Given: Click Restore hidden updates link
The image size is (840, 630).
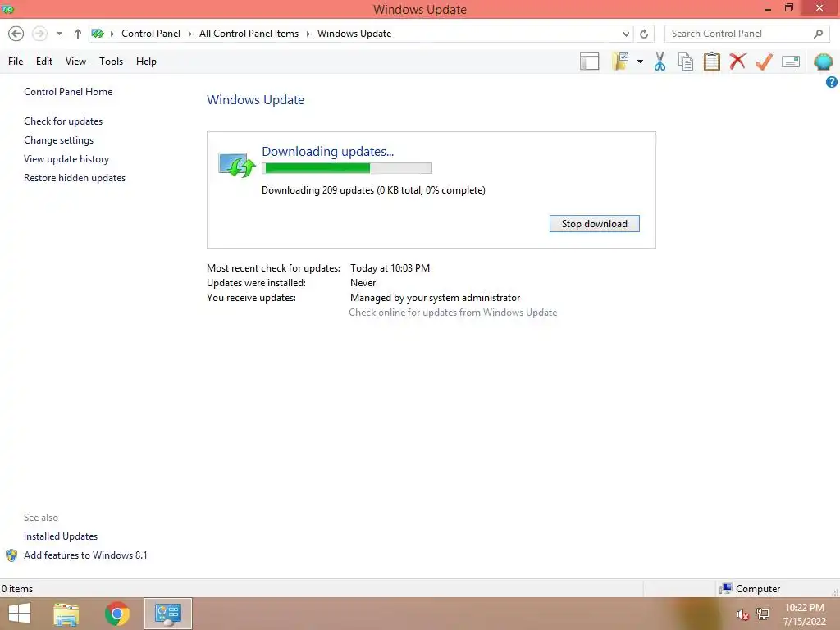Looking at the screenshot, I should point(75,178).
